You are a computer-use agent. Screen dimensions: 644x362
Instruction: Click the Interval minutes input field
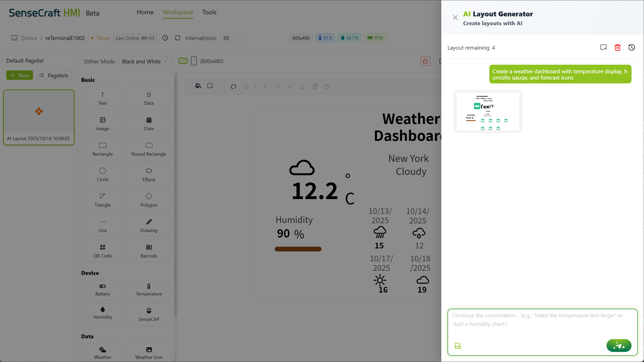233,38
